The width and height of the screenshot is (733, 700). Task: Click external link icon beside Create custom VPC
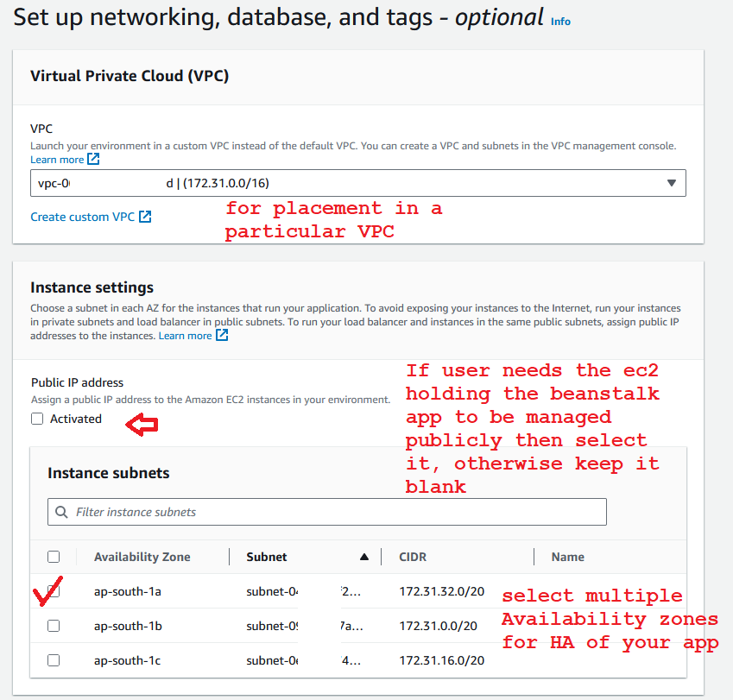145,217
